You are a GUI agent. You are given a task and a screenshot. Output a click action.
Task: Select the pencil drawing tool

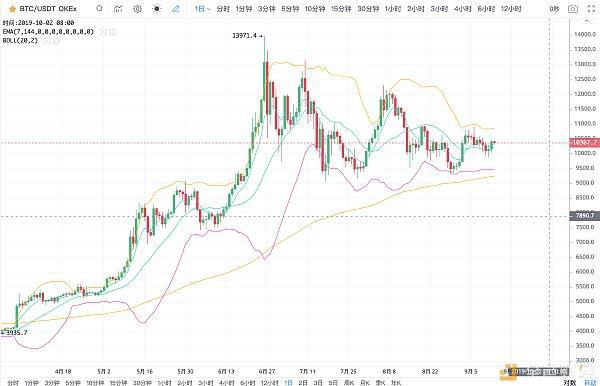[176, 8]
